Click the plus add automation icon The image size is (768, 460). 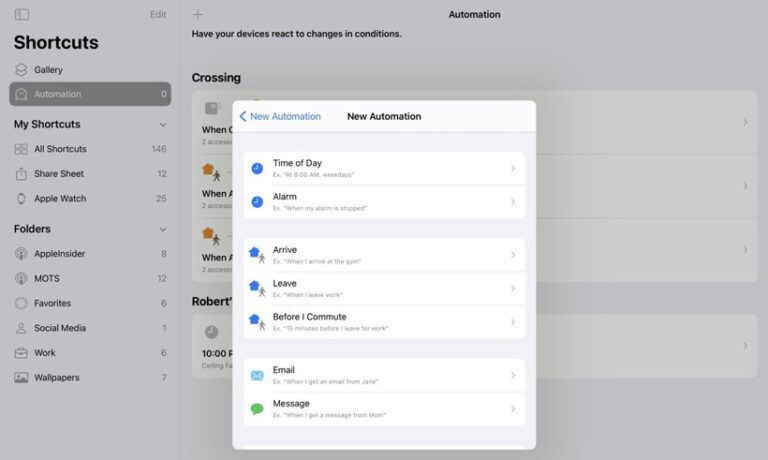(x=197, y=15)
